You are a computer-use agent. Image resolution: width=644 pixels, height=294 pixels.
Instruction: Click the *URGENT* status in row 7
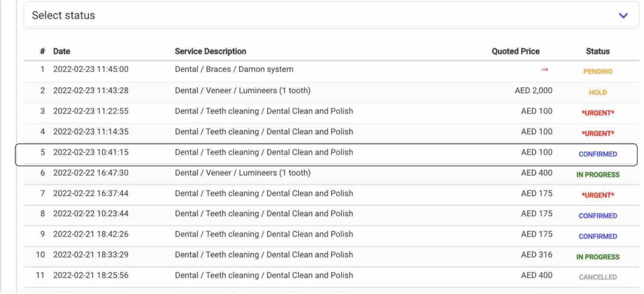click(597, 195)
